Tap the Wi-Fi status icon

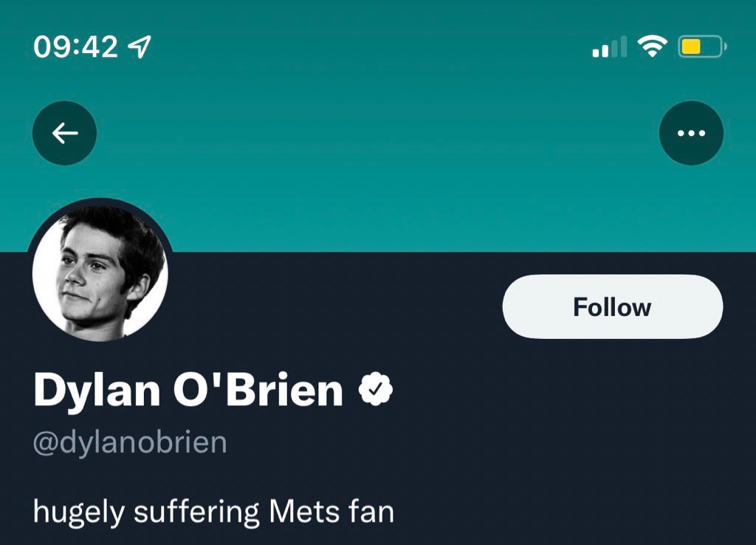[652, 47]
